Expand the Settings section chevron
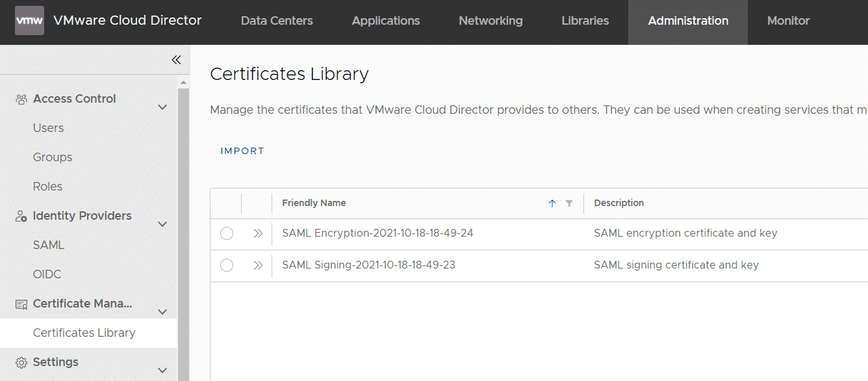This screenshot has width=868, height=381. pos(162,371)
